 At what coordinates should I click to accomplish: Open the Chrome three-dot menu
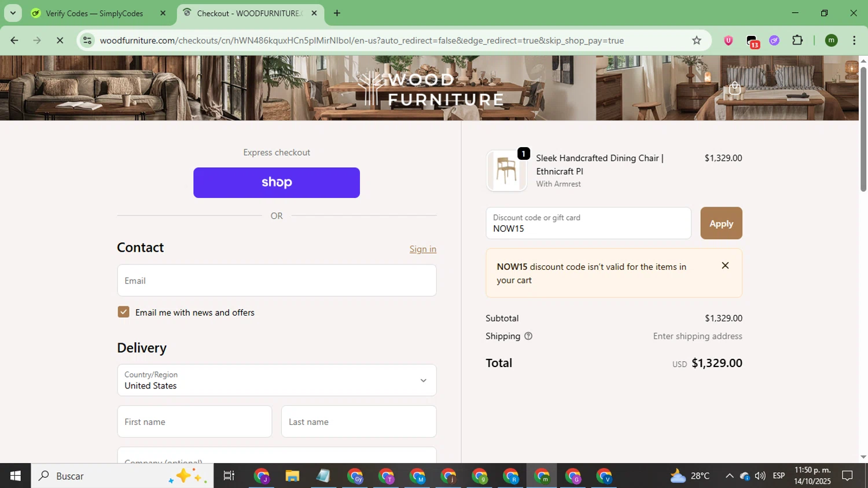pos(854,41)
